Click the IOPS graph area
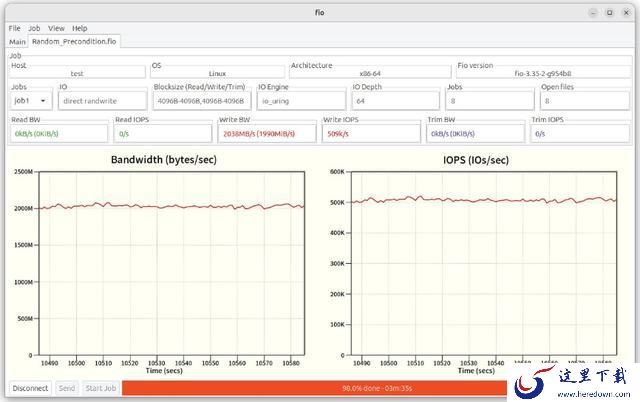 coord(484,263)
